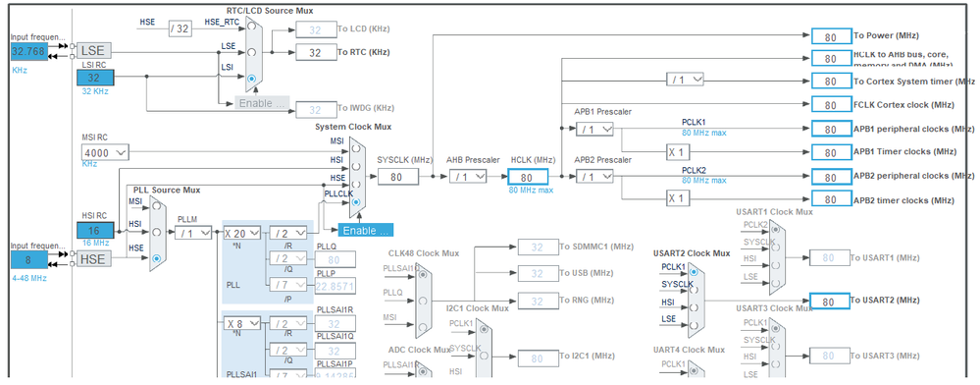Click the To USB (MHz) value box
Screen dimensions: 980x385
tap(539, 274)
